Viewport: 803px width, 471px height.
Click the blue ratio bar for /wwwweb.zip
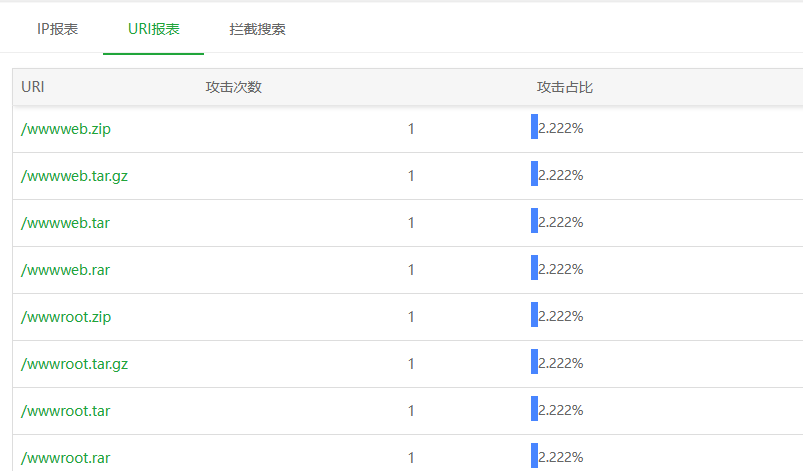tap(534, 127)
